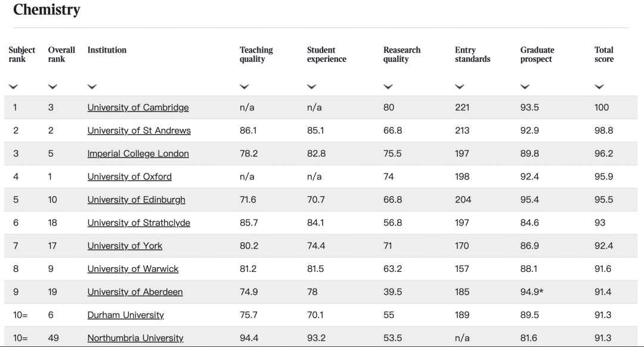Sort by Teaching quality chevron

[244, 87]
